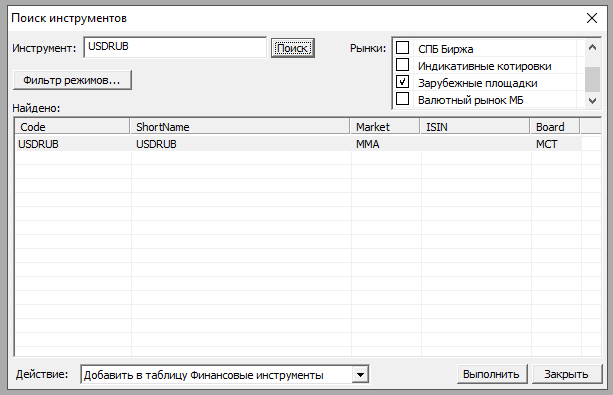Open the Фильтр режимов filter dialog
The width and height of the screenshot is (613, 395).
point(72,80)
